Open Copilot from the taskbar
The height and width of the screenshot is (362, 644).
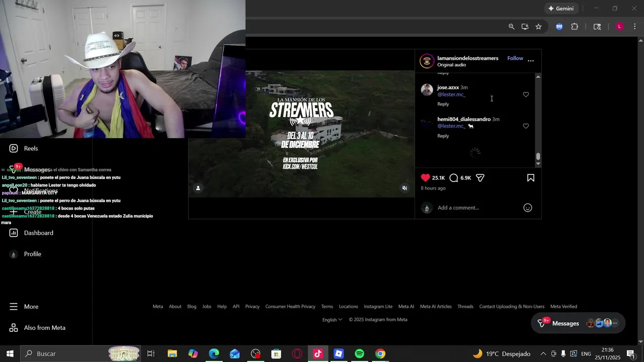(x=193, y=353)
